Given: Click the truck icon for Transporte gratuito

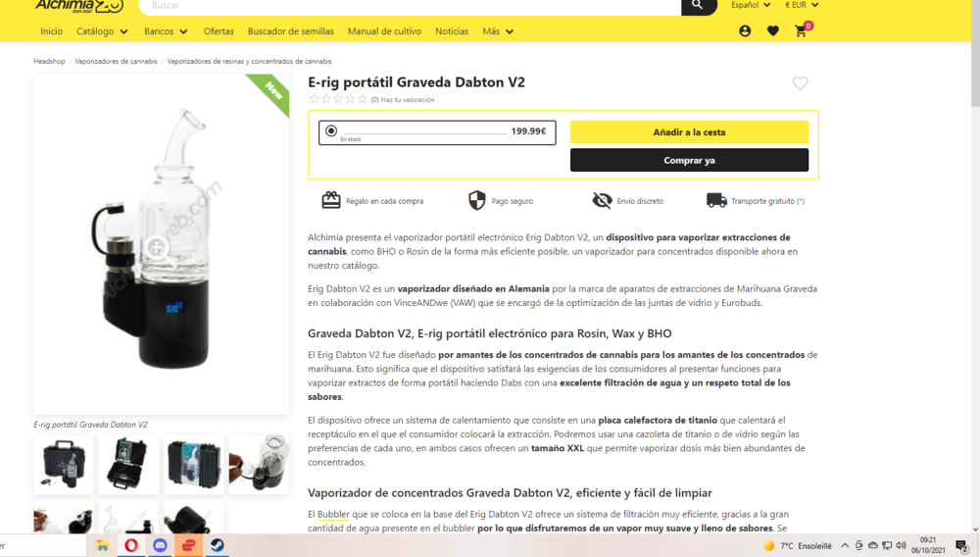Looking at the screenshot, I should point(716,200).
